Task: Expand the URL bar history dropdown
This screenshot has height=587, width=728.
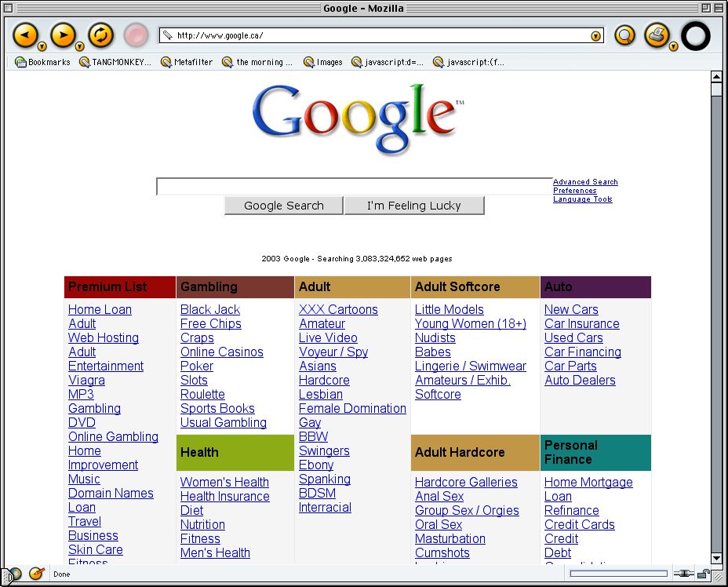Action: (595, 36)
